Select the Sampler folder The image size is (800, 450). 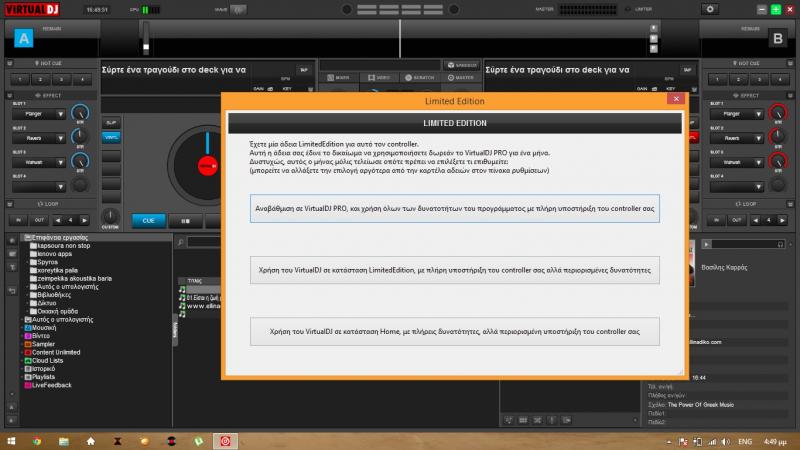click(39, 344)
